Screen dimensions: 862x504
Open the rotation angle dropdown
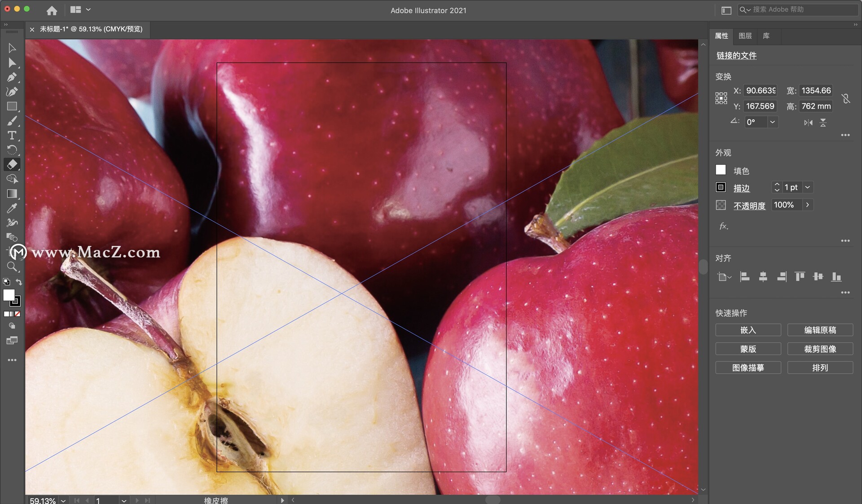[x=772, y=122]
